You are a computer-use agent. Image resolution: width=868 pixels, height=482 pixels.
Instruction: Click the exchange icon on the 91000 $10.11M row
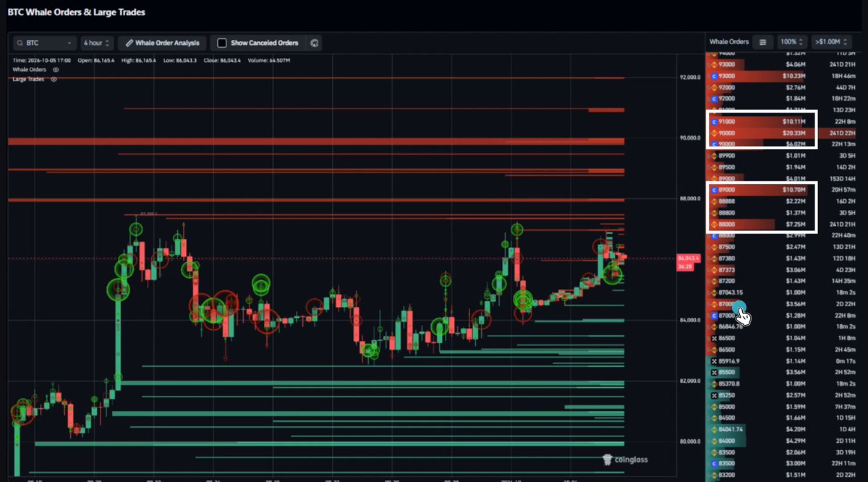pos(714,122)
